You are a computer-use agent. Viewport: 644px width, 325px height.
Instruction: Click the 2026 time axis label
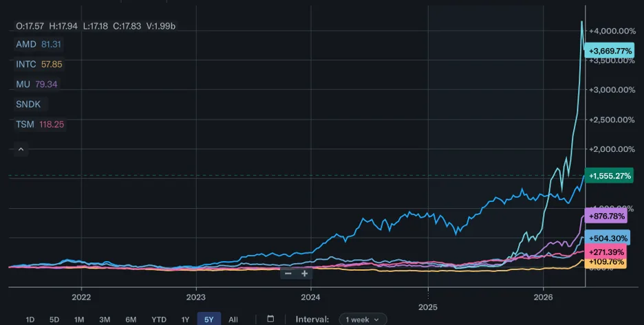543,297
